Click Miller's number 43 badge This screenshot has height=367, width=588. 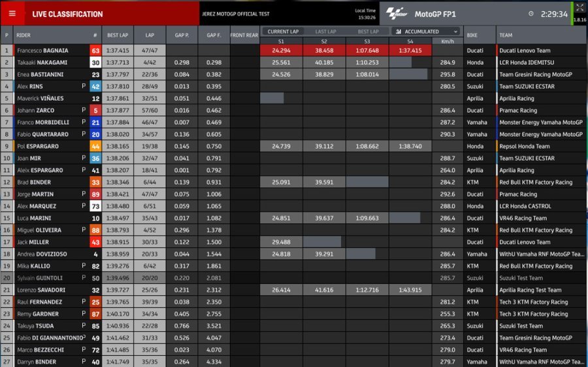95,242
